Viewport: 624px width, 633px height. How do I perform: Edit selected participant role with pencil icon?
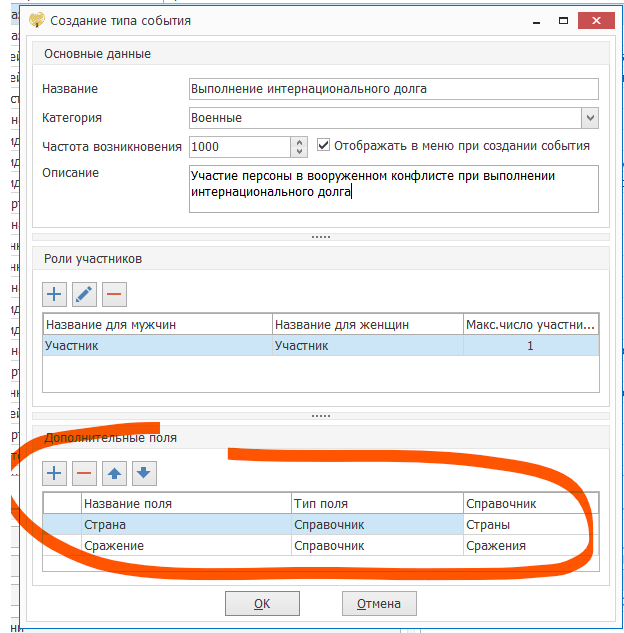click(85, 294)
